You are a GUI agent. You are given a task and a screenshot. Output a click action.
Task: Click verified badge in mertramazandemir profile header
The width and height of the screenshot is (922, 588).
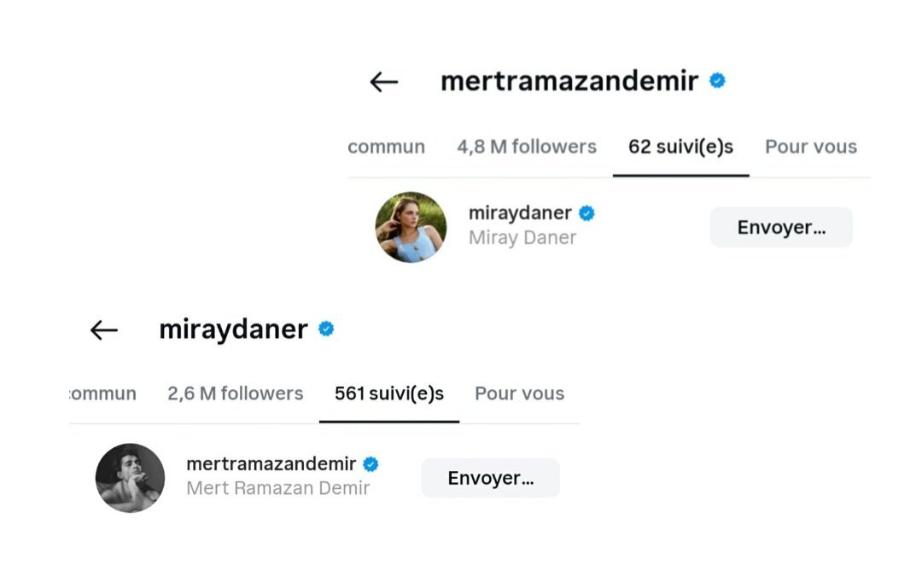718,81
